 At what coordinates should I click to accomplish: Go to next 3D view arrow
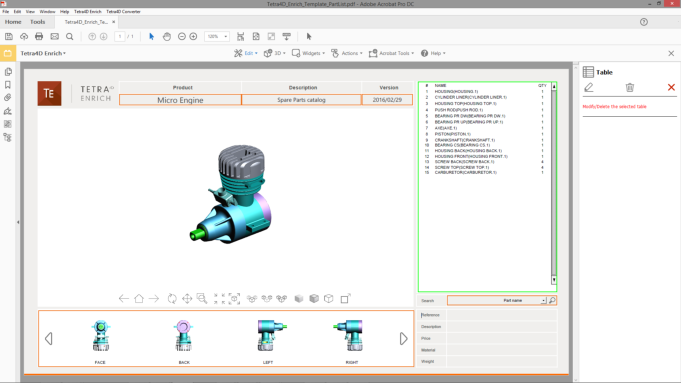[154, 298]
